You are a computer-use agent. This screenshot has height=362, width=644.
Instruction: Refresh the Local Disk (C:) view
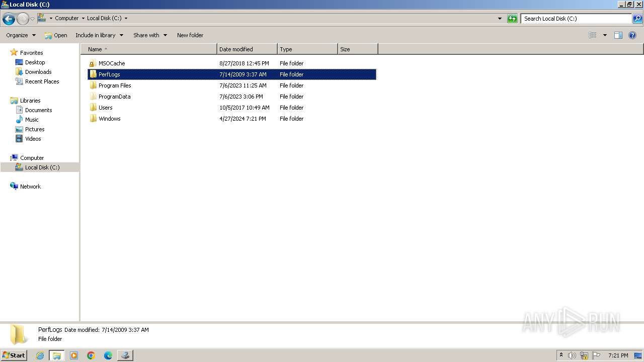[512, 19]
